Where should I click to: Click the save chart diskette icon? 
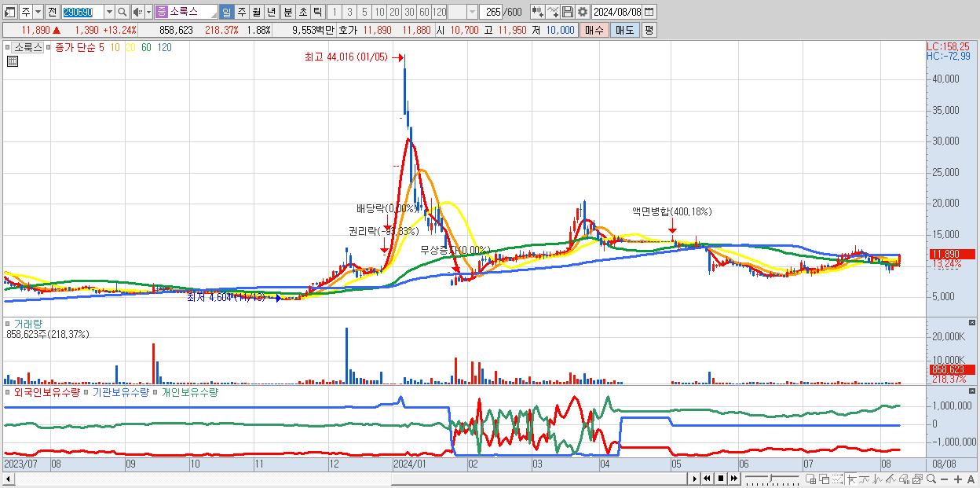[568, 12]
